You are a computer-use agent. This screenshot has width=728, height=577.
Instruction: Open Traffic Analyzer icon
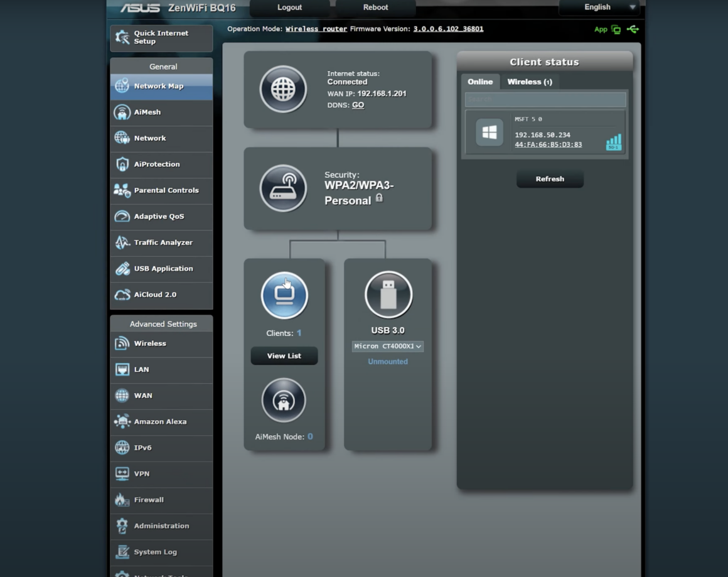(x=122, y=242)
